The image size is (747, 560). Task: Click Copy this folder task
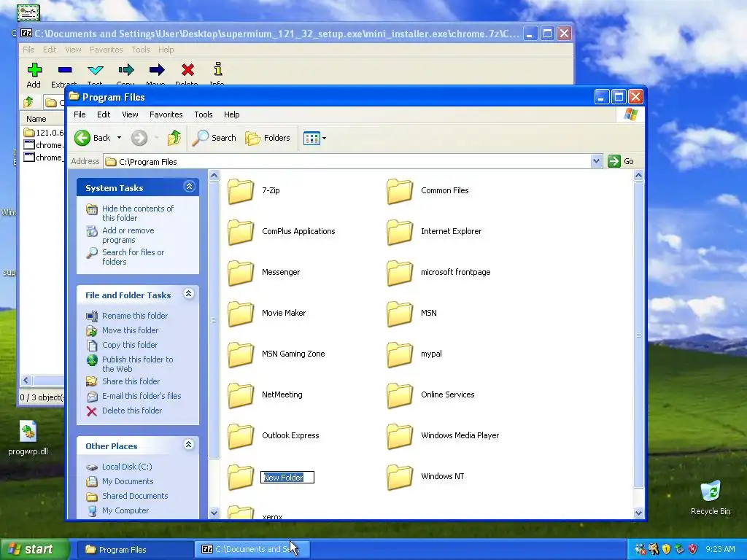[x=130, y=345]
